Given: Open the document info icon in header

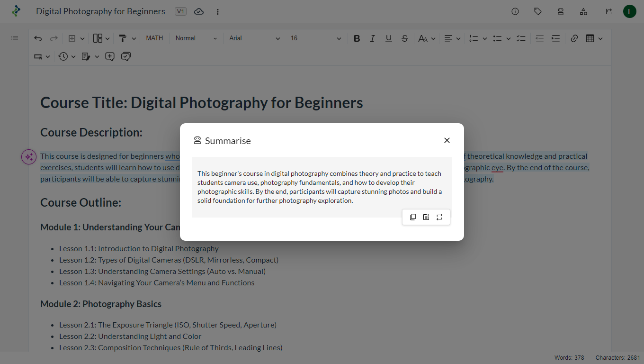Looking at the screenshot, I should (515, 11).
